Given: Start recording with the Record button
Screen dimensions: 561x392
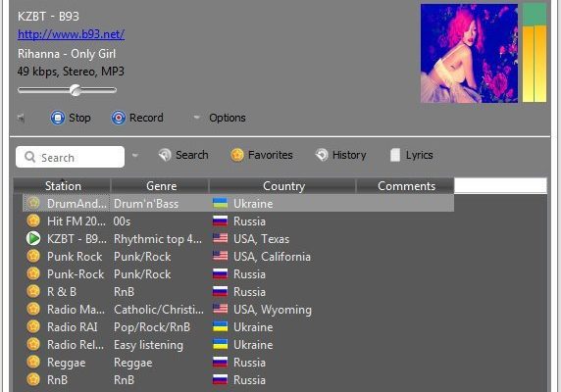Looking at the screenshot, I should click(x=137, y=118).
